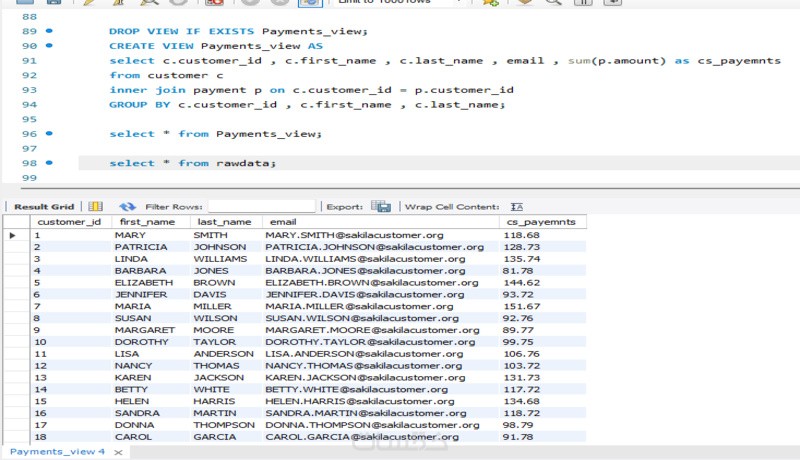Select the 81.78 payments cell
The height and width of the screenshot is (460, 800).
click(x=543, y=271)
